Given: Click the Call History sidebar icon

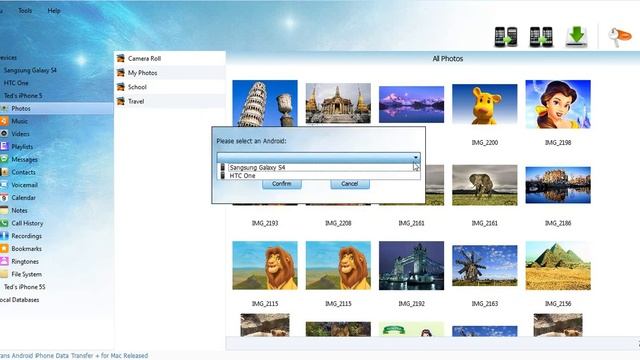Looking at the screenshot, I should pos(4,223).
